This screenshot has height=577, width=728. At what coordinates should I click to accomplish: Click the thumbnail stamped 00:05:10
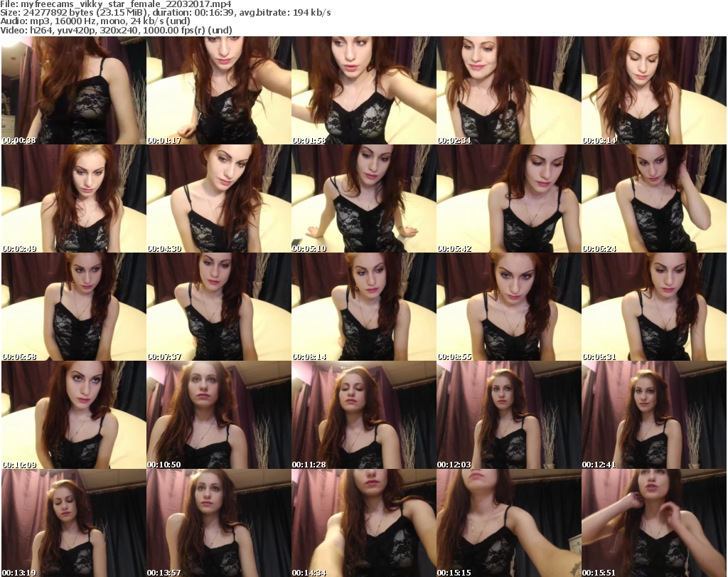click(363, 198)
